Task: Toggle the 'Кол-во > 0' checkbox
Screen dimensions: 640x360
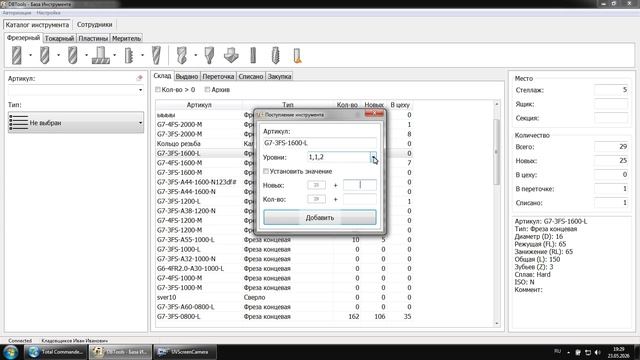Action: [x=158, y=89]
